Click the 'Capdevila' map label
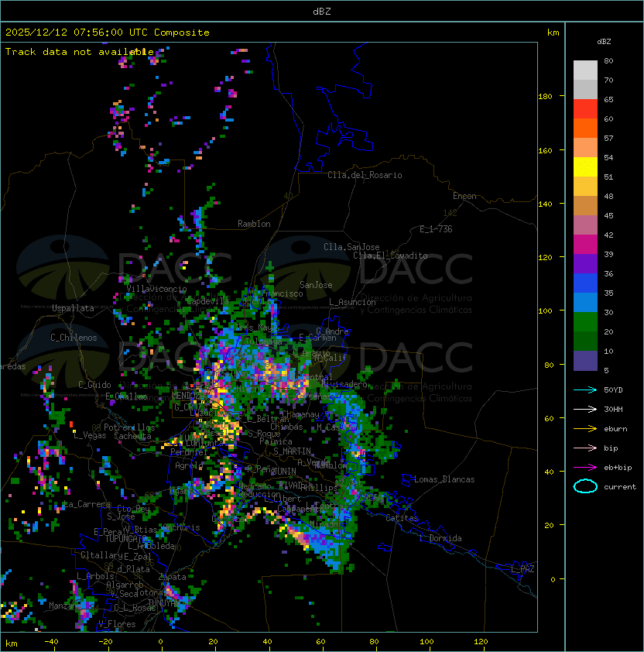644x652 pixels. coord(207,301)
